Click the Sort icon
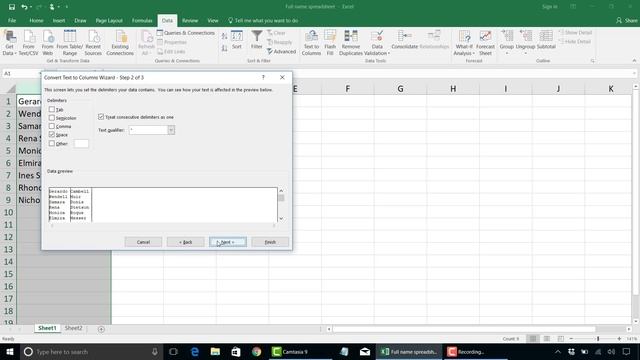Viewport: 640px width, 360px height. tap(237, 40)
